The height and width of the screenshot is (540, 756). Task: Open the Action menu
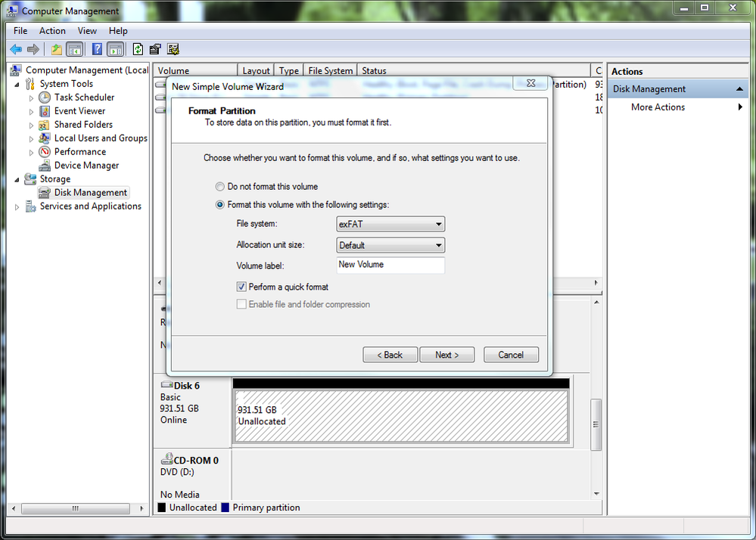[52, 31]
